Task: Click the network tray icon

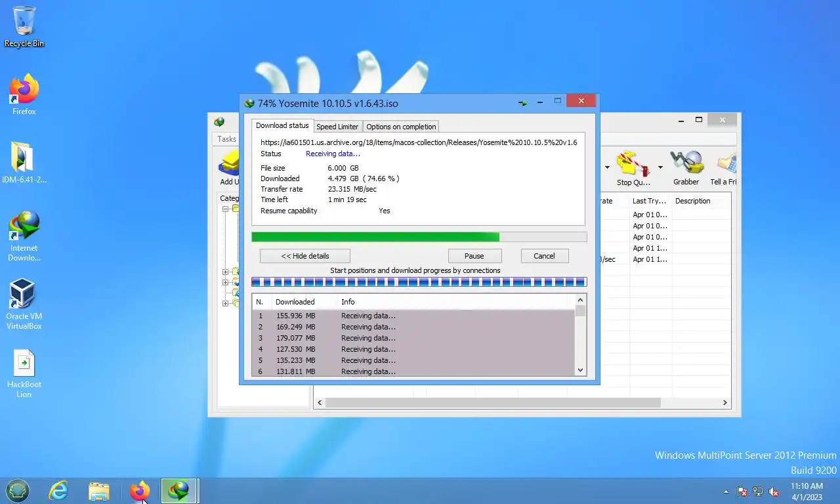Action: pos(758,491)
